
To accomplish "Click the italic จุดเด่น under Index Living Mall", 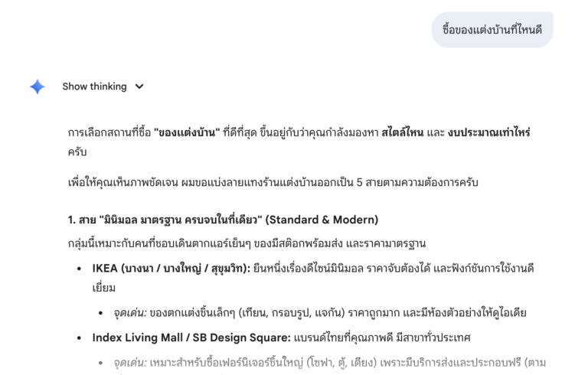I will tap(129, 361).
